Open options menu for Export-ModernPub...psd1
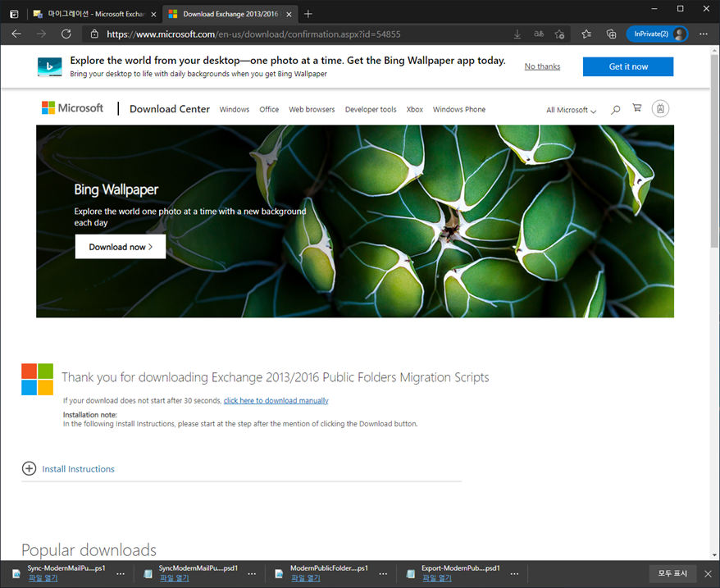The height and width of the screenshot is (588, 720). tap(514, 574)
